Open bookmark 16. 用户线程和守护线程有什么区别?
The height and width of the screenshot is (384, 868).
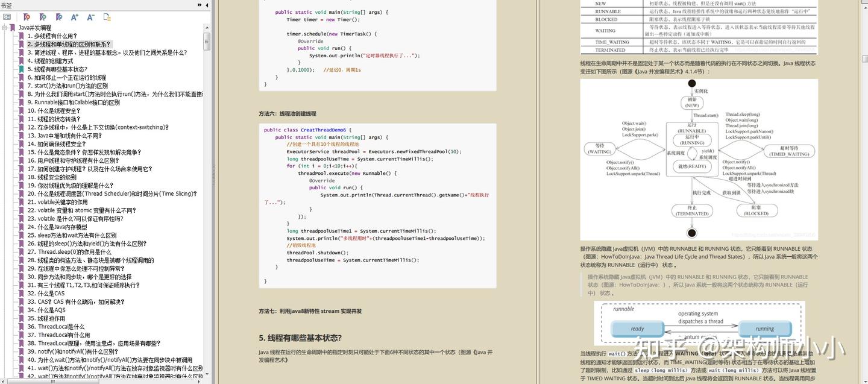74,161
